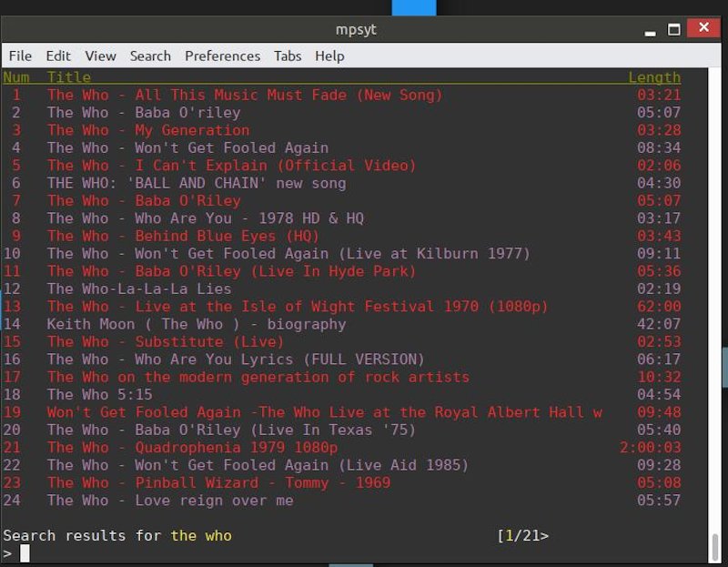Open the Preferences menu
The image size is (728, 567).
point(222,56)
